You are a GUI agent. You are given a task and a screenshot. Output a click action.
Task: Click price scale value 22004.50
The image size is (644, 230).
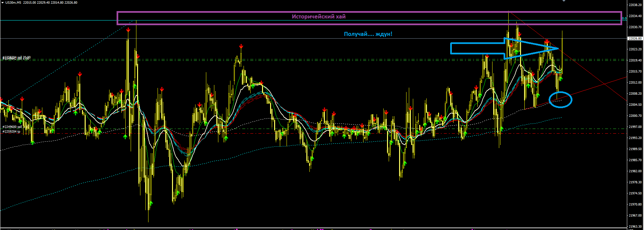[635, 104]
